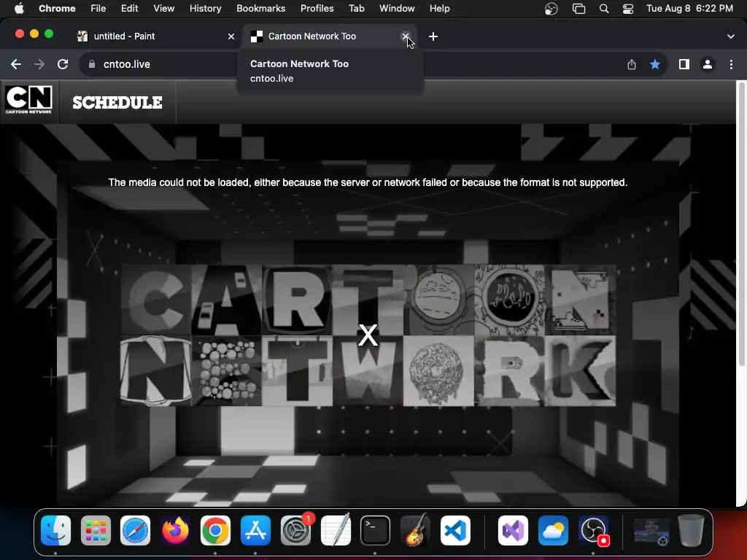This screenshot has height=560, width=747.
Task: Open the Edit menu
Action: pyautogui.click(x=129, y=9)
